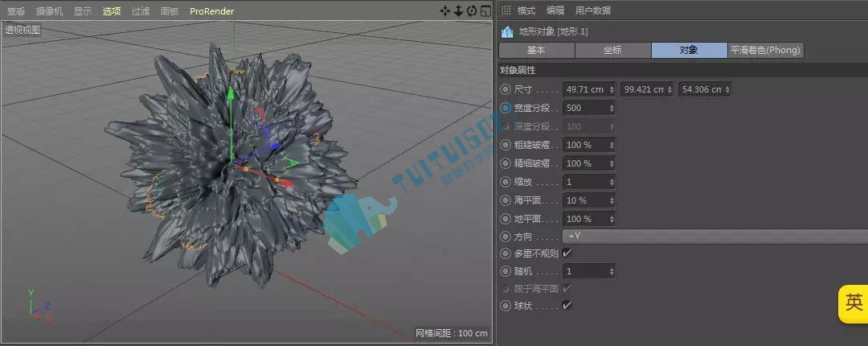
Task: Click the 网格间距 : 100 cm readout
Action: click(x=452, y=332)
